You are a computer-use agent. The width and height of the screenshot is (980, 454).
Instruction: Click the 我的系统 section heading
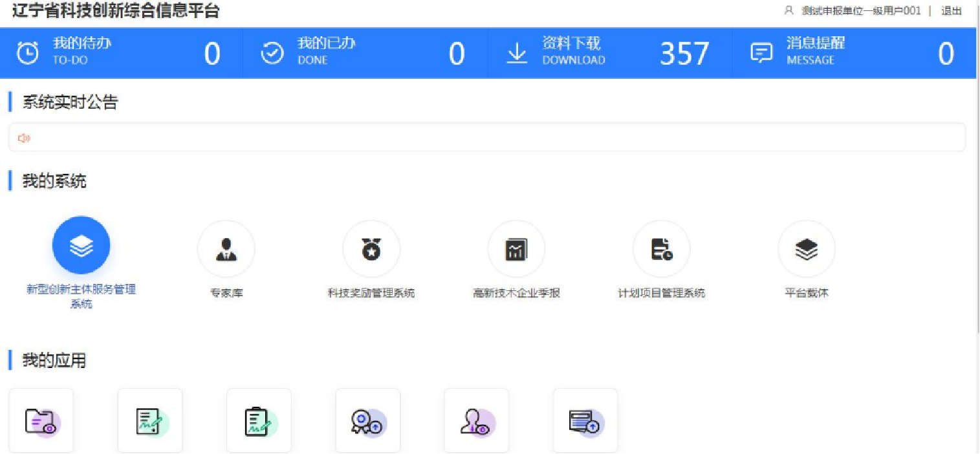[x=54, y=181]
